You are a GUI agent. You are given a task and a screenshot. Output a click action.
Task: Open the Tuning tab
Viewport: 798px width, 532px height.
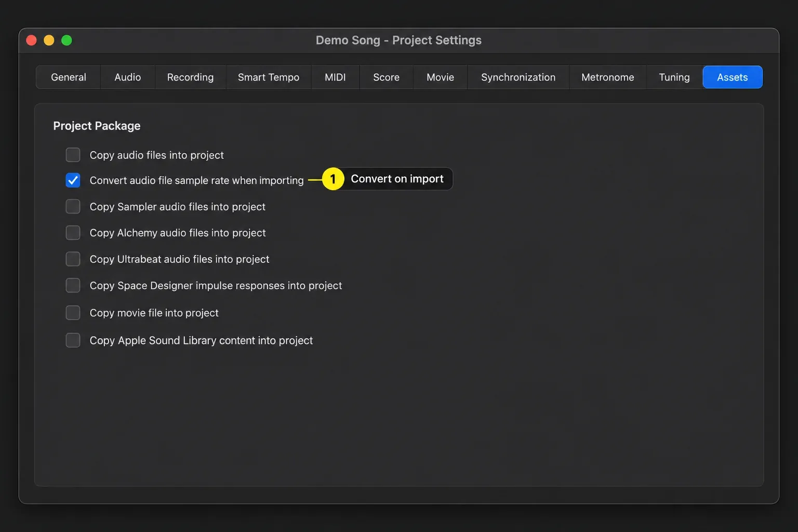[674, 77]
